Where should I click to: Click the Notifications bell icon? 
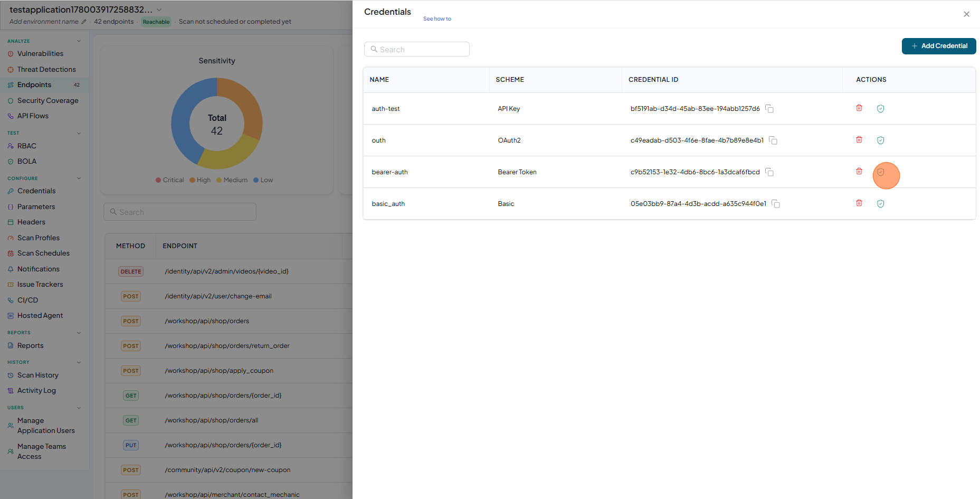(11, 269)
